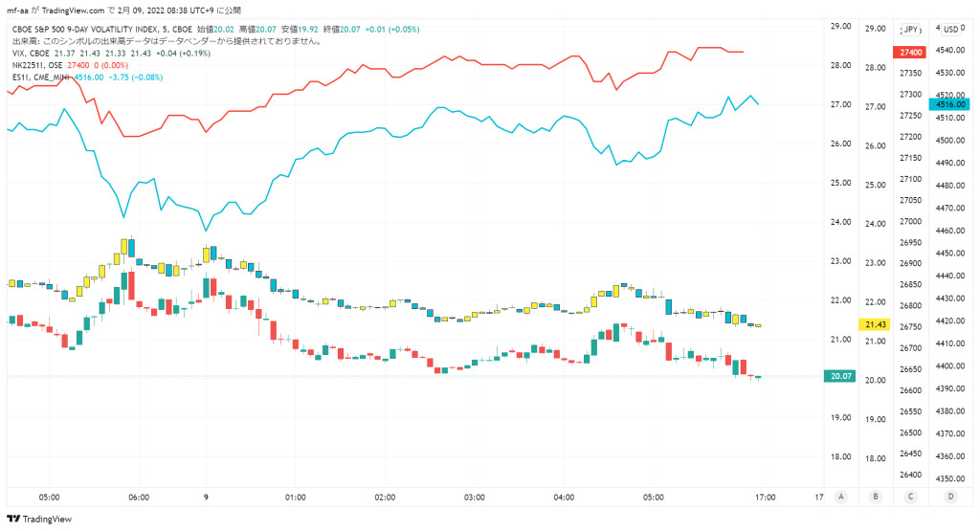Click the 高値20.07 high value
The image size is (980, 531).
coord(256,30)
